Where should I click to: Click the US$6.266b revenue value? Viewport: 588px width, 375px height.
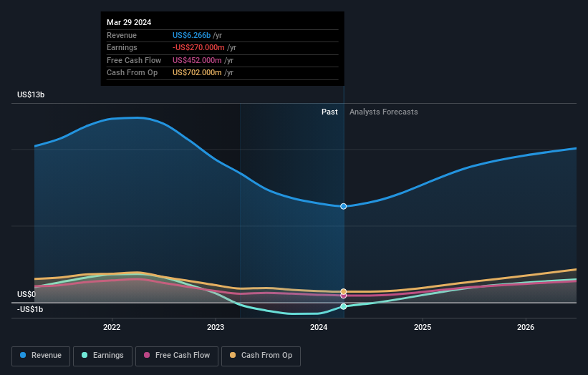192,35
